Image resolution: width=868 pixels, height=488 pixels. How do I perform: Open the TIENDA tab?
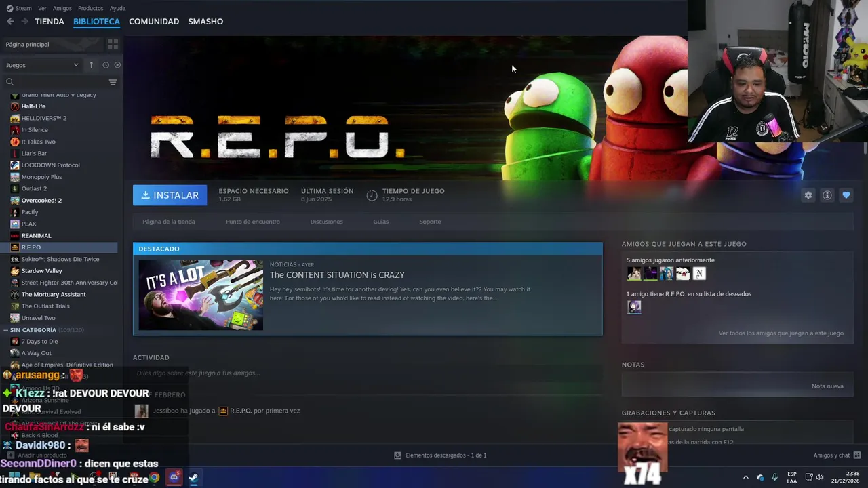50,22
